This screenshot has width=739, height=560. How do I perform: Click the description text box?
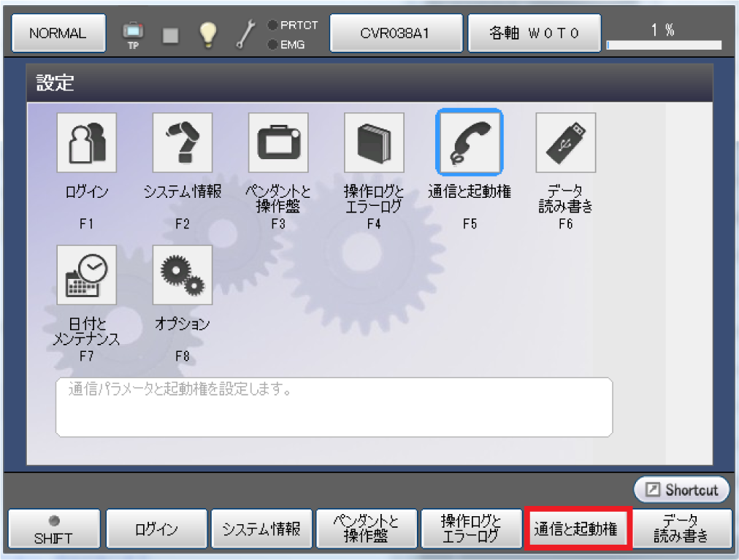pos(334,407)
